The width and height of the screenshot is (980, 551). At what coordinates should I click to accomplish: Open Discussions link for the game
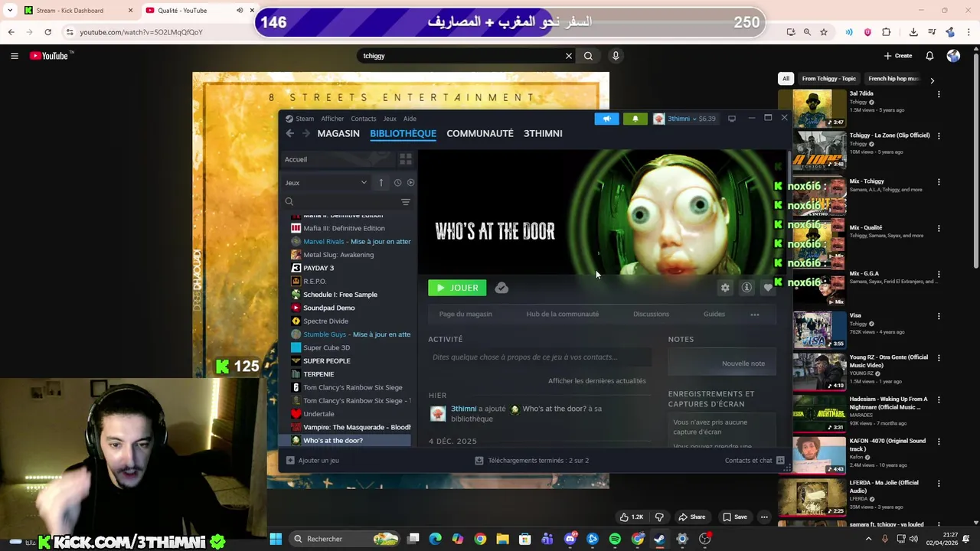click(x=651, y=314)
